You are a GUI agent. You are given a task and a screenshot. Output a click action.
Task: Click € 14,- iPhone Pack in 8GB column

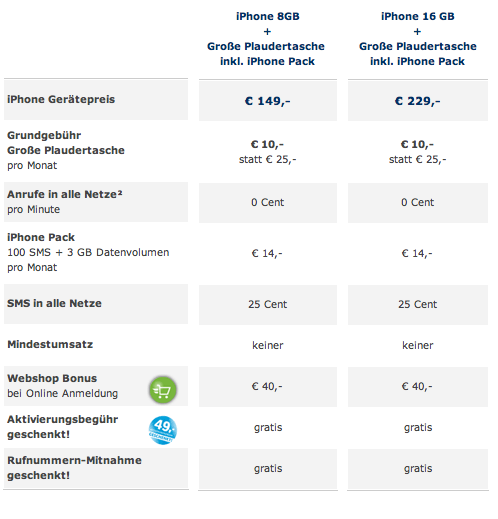pos(267,253)
